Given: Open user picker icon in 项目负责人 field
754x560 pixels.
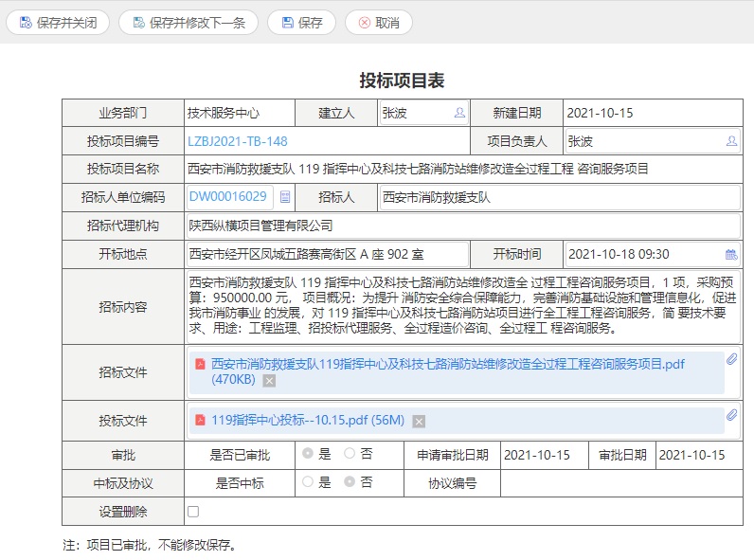Looking at the screenshot, I should tap(731, 141).
